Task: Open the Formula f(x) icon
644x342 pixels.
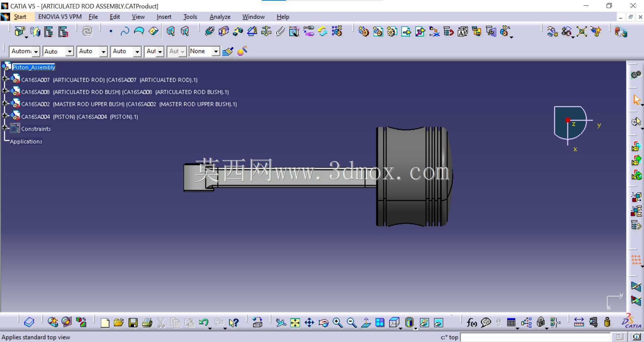Action: point(472,323)
